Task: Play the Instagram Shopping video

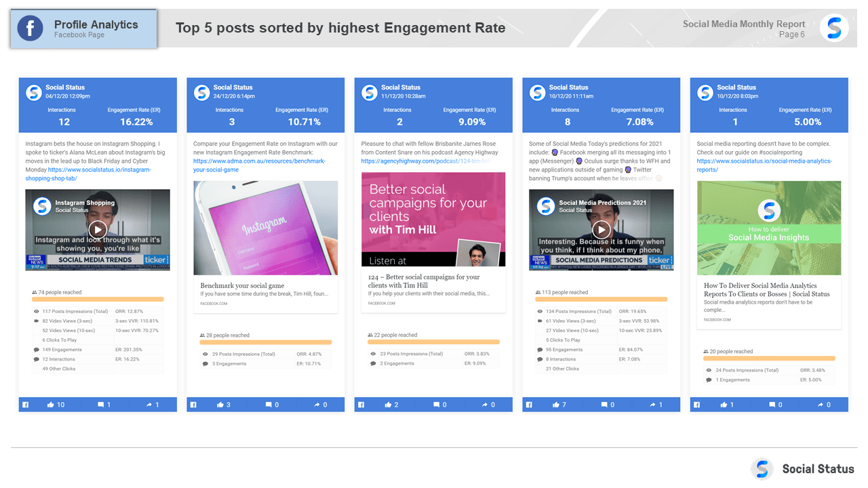Action: [98, 229]
